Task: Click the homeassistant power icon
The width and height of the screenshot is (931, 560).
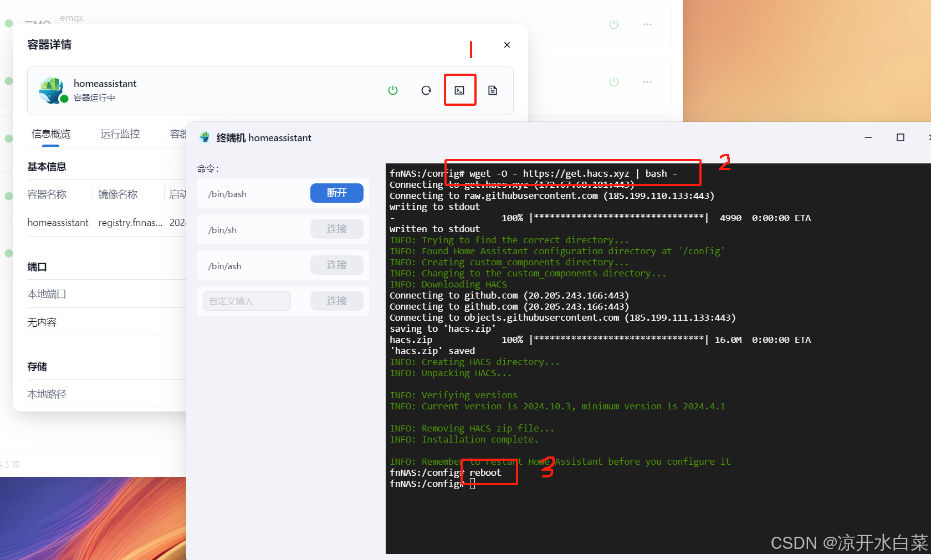Action: 393,90
